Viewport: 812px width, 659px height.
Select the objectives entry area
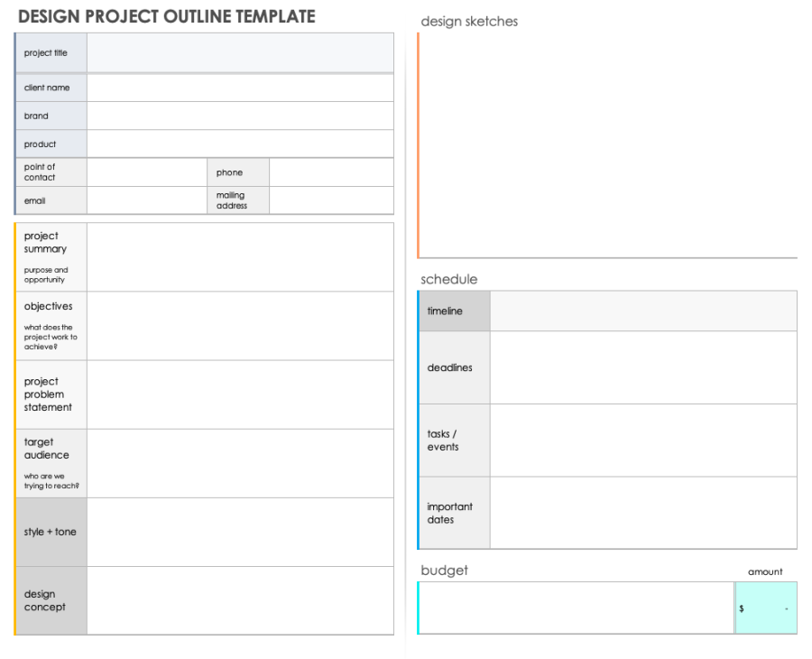click(x=239, y=325)
